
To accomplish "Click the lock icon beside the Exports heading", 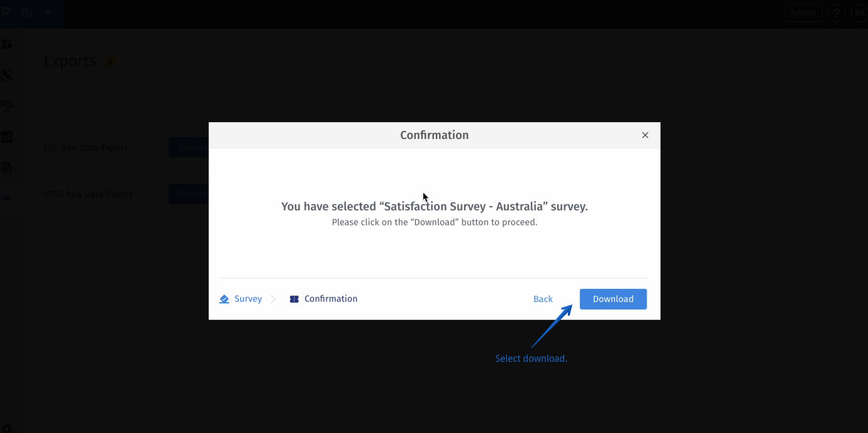I will [x=110, y=60].
